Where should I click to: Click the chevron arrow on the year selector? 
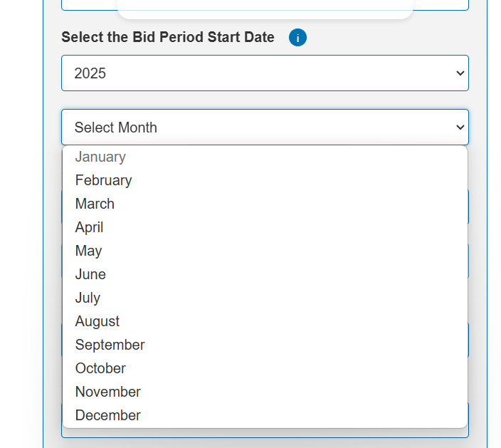pos(460,73)
